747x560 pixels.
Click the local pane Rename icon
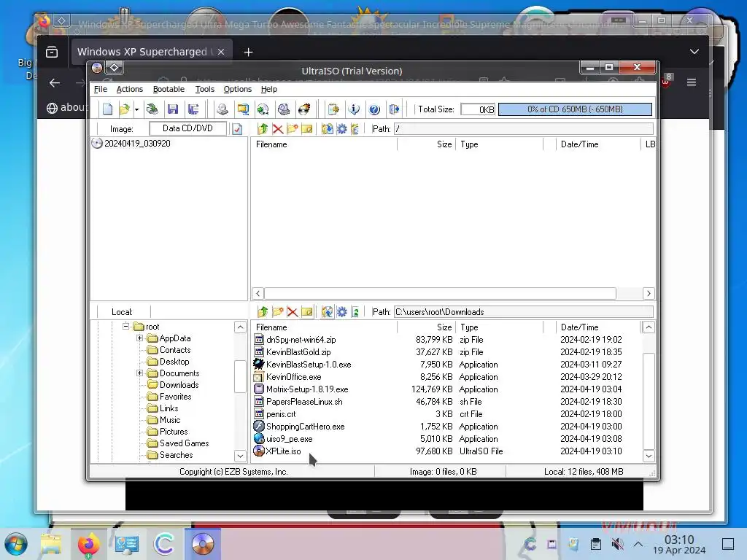307,312
